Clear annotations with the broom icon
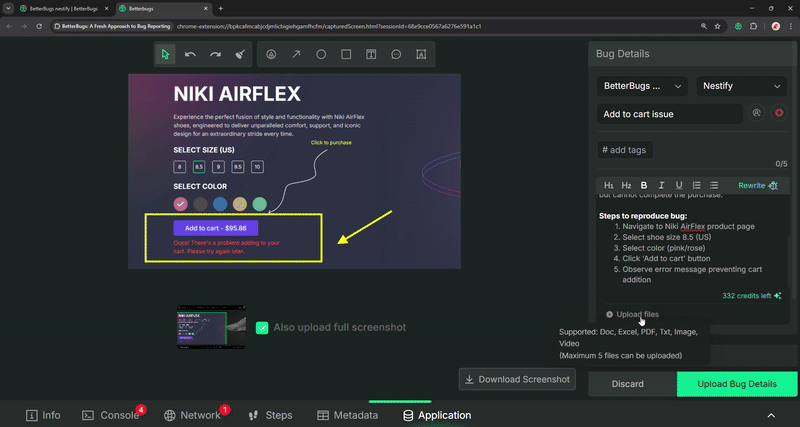This screenshot has width=800, height=427. point(240,54)
